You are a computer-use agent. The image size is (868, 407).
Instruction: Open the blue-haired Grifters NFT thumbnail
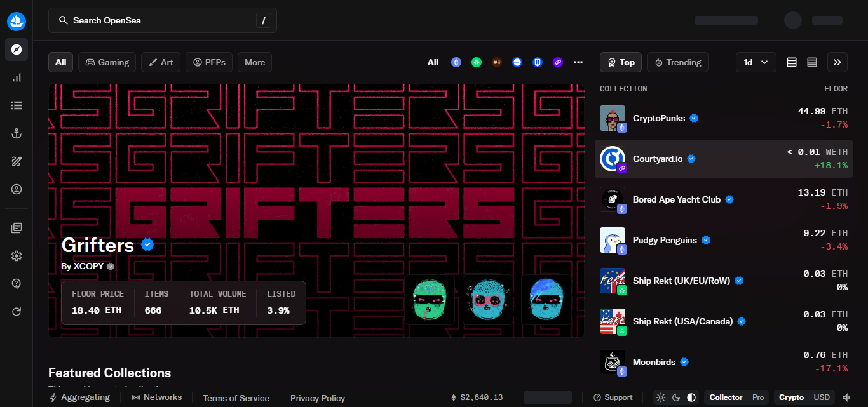(546, 300)
